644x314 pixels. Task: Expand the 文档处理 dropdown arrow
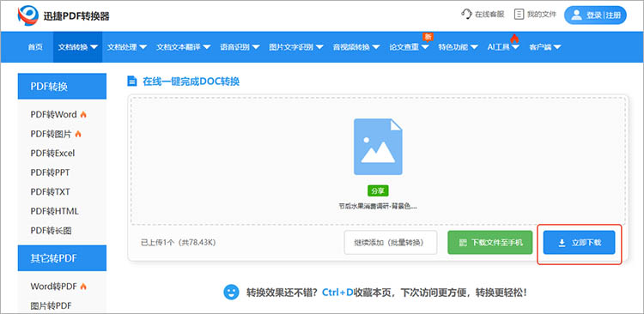point(143,47)
